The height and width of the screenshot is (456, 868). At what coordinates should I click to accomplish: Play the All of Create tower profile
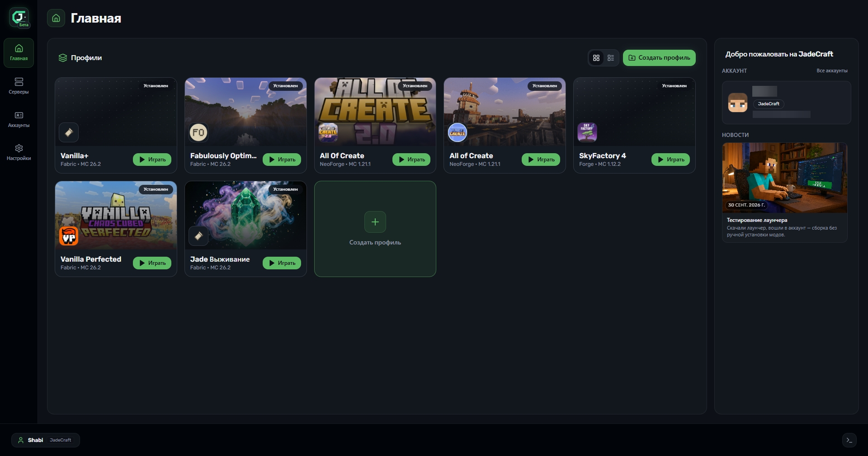[541, 160]
